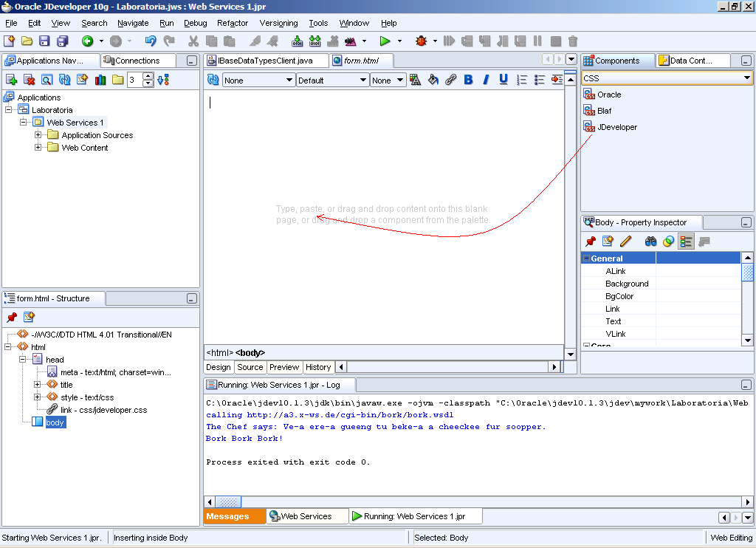Click the trash garbage collection icon
The image size is (756, 548).
(x=573, y=41)
